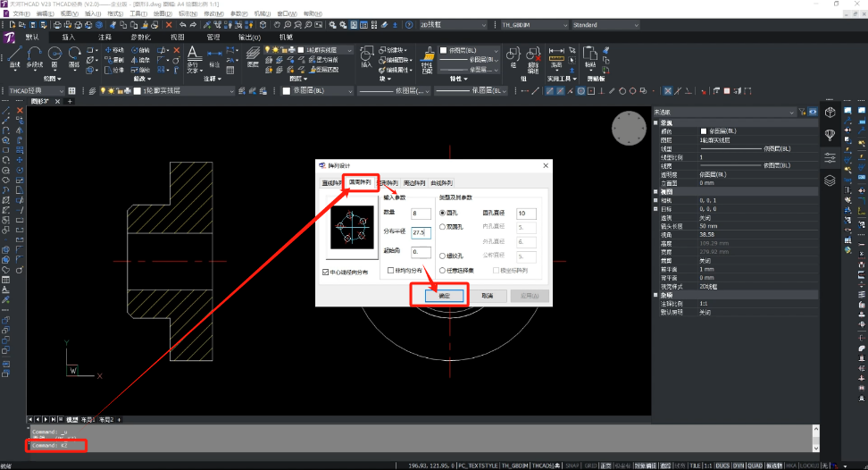The image size is (868, 470).
Task: Click the 数量 input field showing 8
Action: (421, 214)
